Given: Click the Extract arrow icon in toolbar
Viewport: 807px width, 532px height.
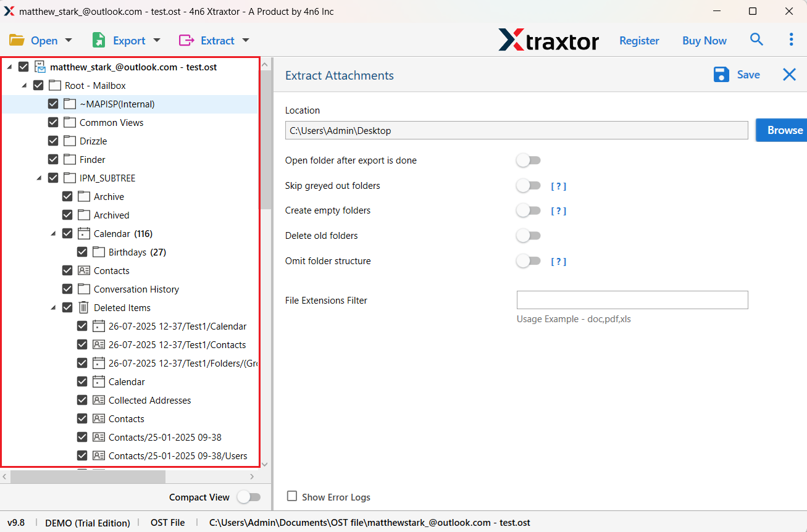Looking at the screenshot, I should (x=186, y=40).
